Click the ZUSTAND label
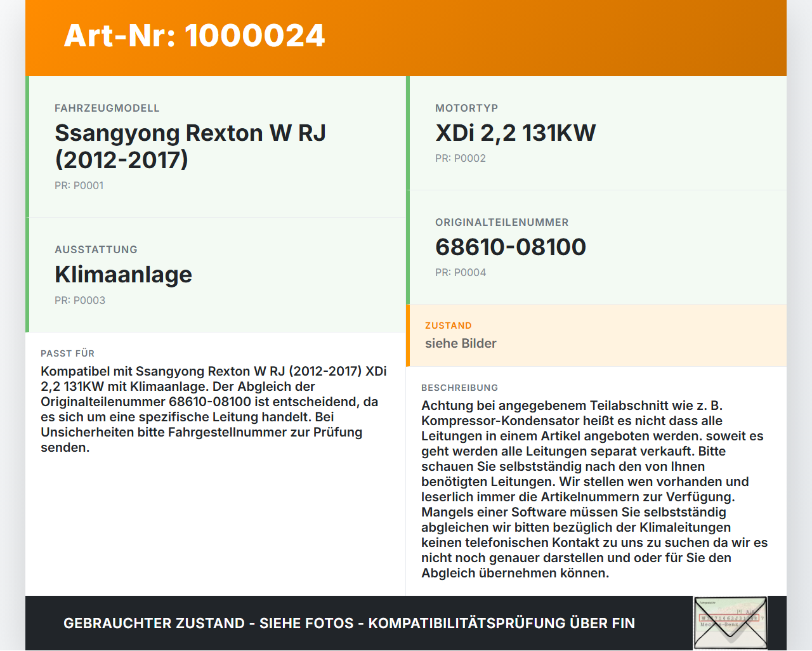Image resolution: width=812 pixels, height=651 pixels. pyautogui.click(x=449, y=326)
